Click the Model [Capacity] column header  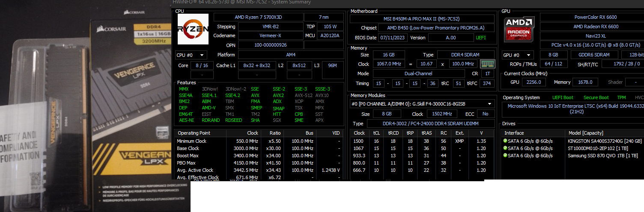pos(586,133)
